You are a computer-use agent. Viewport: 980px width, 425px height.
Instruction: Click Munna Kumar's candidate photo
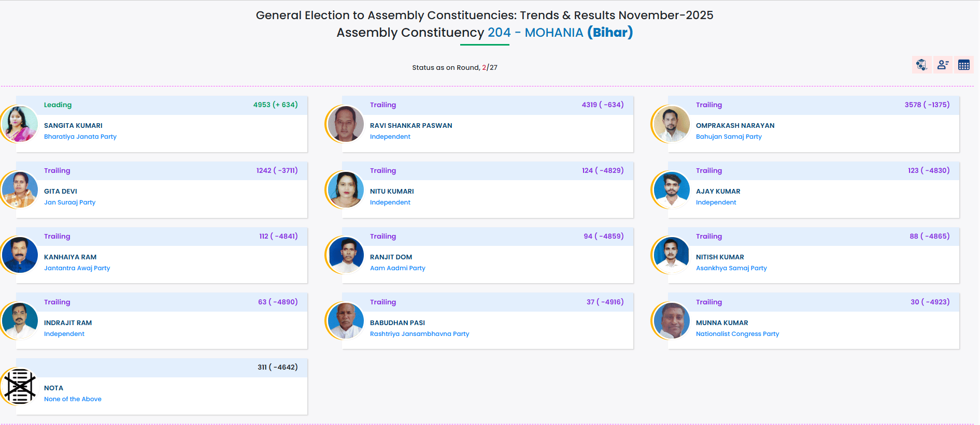(672, 321)
